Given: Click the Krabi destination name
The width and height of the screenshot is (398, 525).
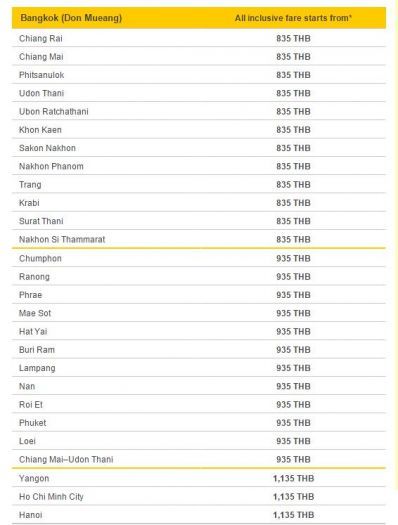Looking at the screenshot, I should pos(29,203).
